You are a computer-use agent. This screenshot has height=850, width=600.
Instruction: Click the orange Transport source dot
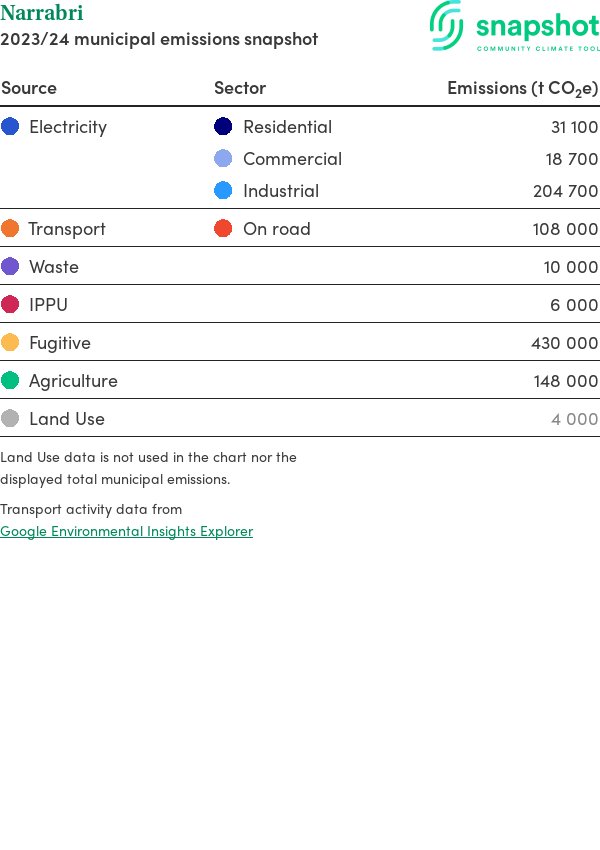click(x=10, y=229)
